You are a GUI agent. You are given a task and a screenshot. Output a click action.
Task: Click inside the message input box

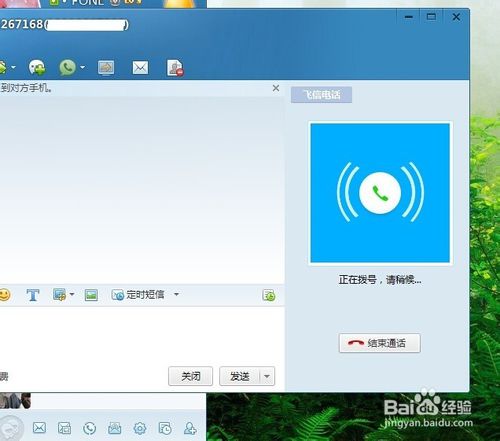pos(142,335)
